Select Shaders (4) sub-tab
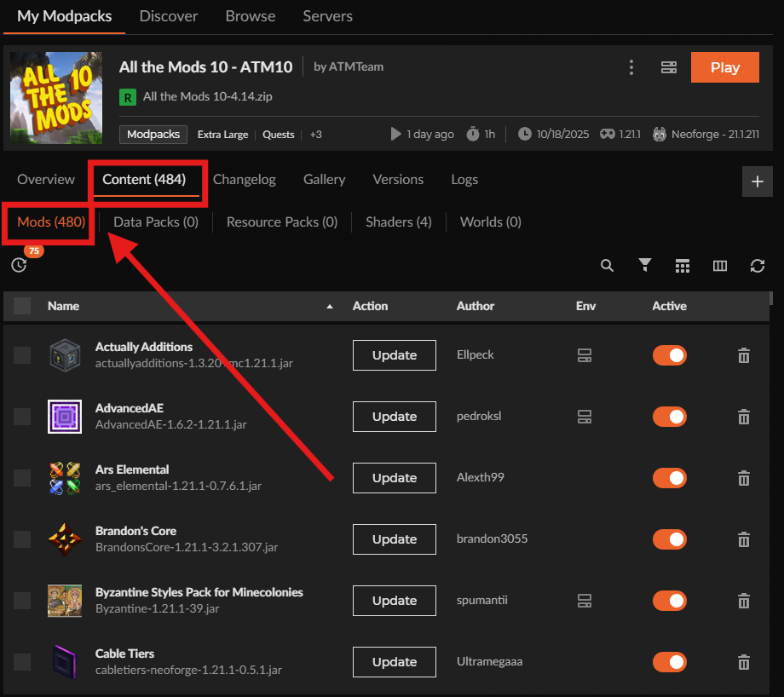This screenshot has height=697, width=784. click(399, 222)
